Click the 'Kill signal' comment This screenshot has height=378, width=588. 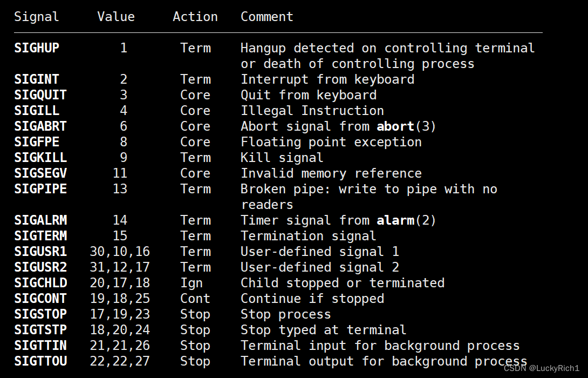[x=282, y=158]
